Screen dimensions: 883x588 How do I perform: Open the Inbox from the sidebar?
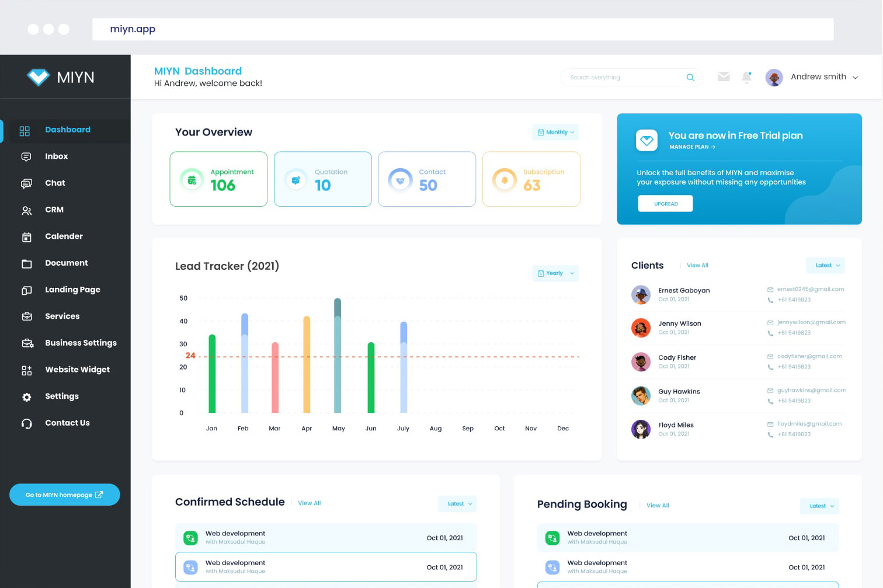coord(56,156)
